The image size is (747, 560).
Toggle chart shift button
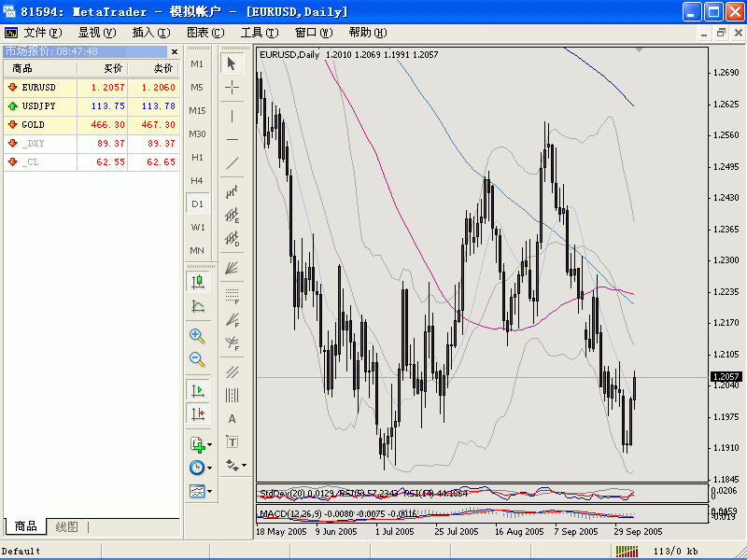coord(197,414)
